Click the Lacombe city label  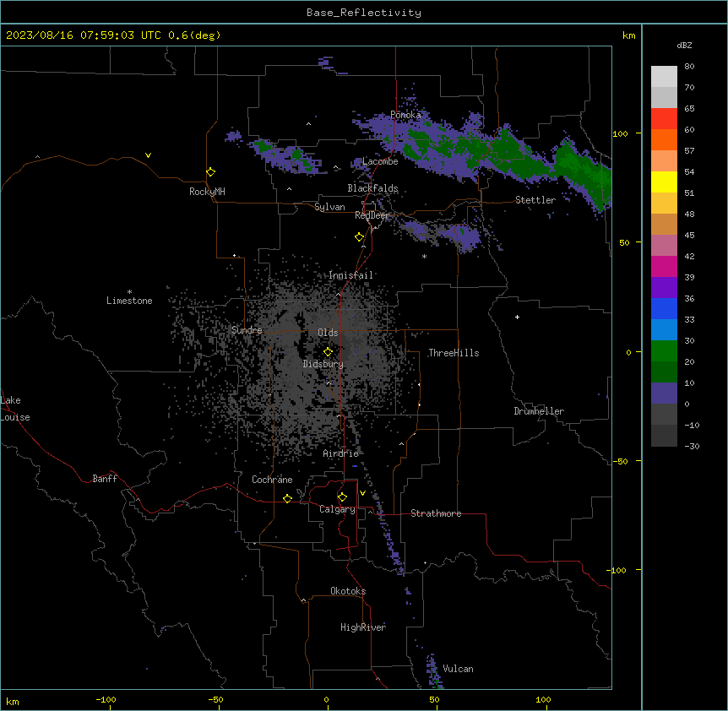tap(380, 161)
